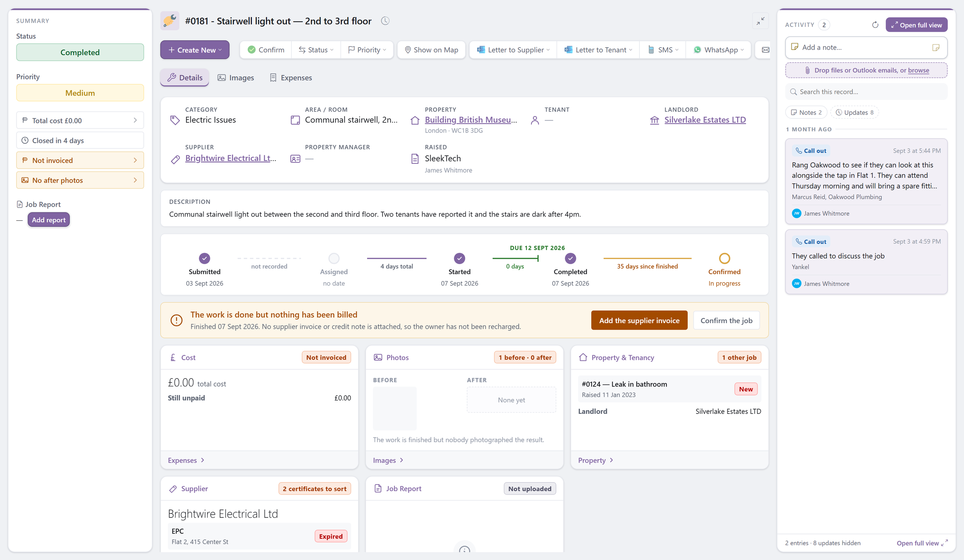Click the supplier wrench icon beside Brightwire
Viewport: 964px width, 560px height.
pyautogui.click(x=175, y=159)
